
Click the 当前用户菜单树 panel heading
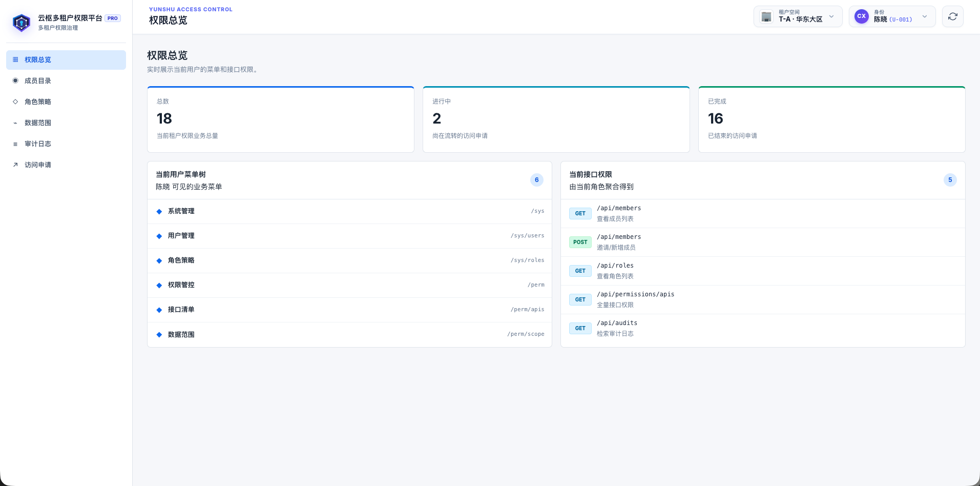[181, 174]
